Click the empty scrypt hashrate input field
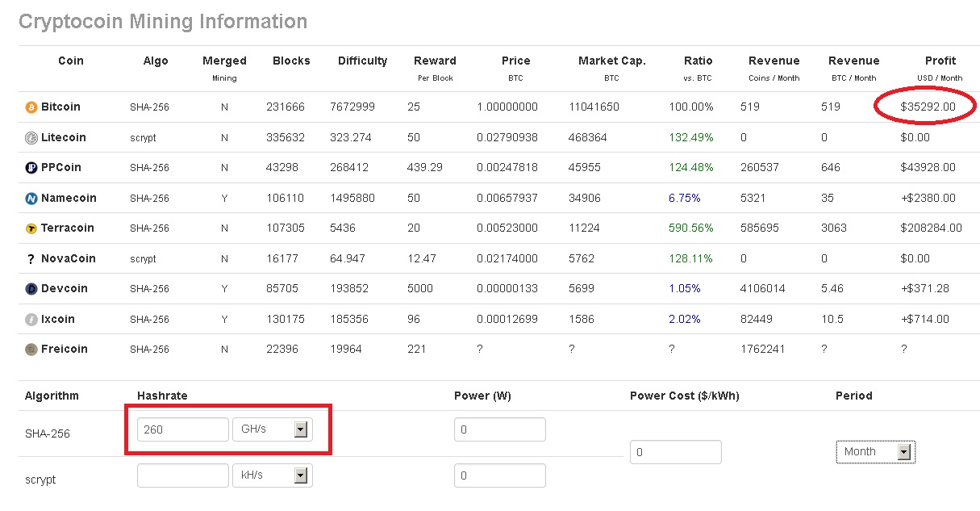980x511 pixels. (183, 475)
